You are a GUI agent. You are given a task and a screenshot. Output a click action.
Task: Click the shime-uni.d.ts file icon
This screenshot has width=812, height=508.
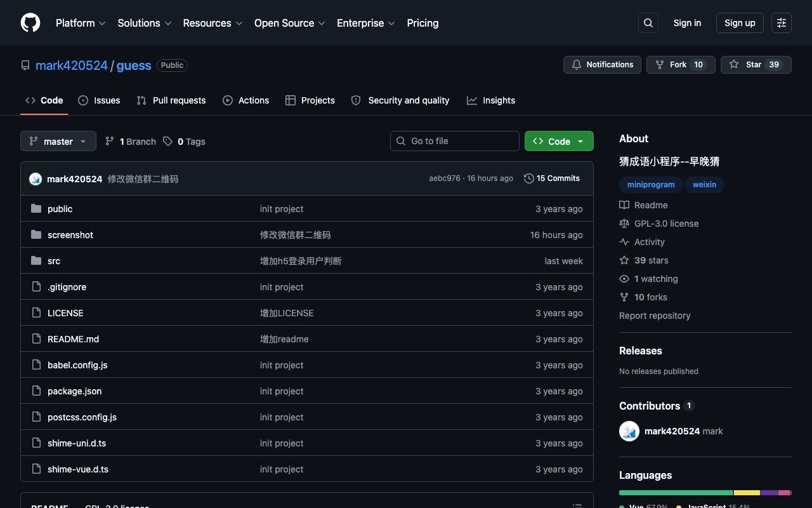(x=36, y=443)
